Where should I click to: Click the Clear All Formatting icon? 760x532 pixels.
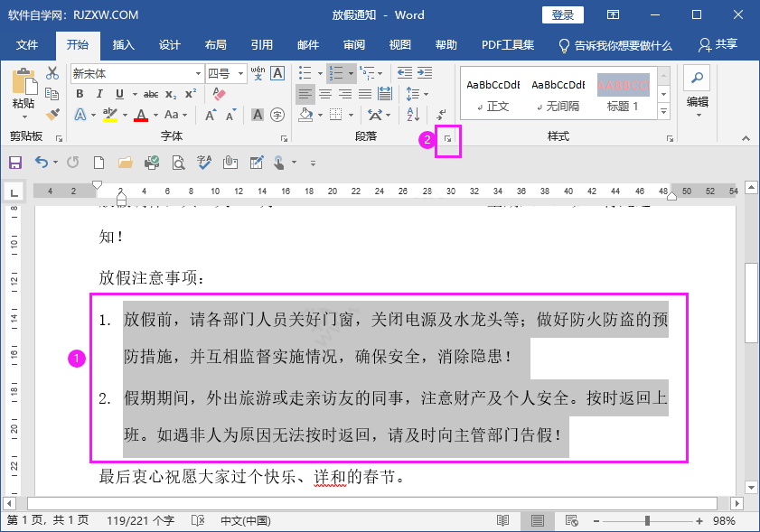tap(218, 93)
